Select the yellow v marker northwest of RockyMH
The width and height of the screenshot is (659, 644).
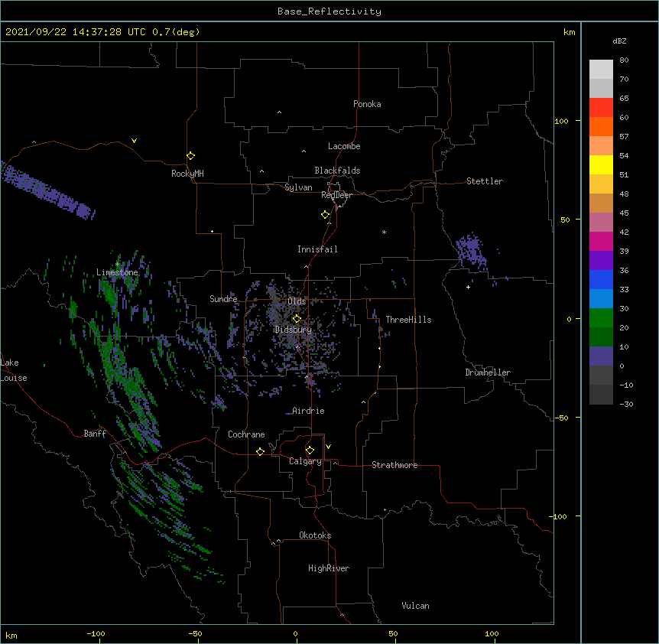pos(134,141)
